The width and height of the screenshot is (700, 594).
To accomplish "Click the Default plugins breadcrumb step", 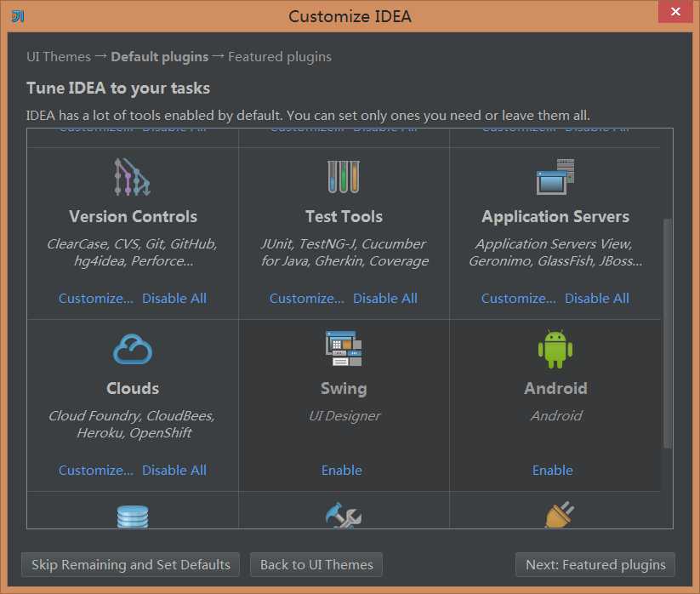I will (x=159, y=57).
